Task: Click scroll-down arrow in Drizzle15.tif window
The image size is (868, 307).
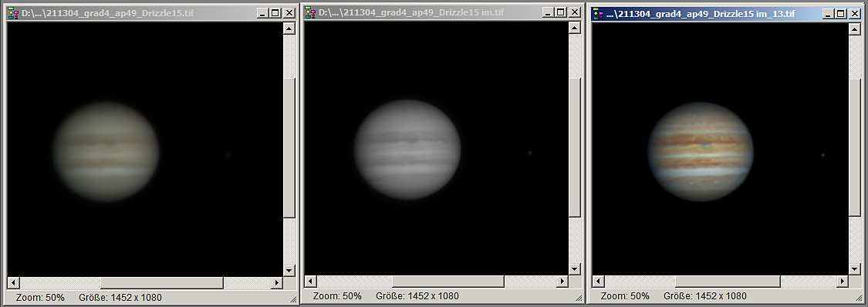Action: click(x=289, y=271)
